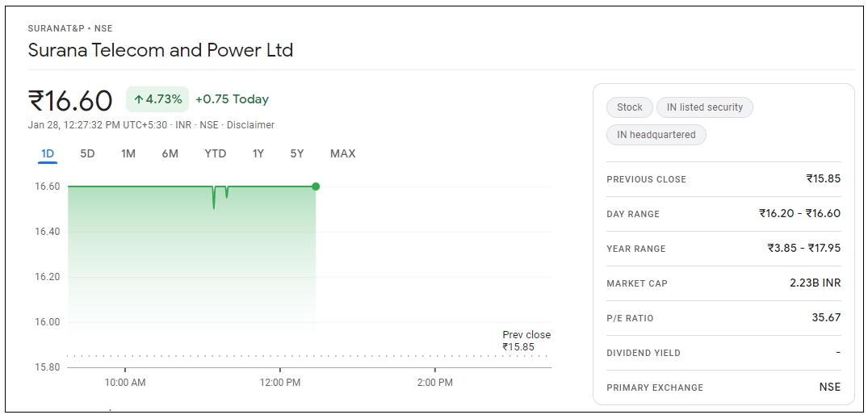Viewport: 868px width, 419px height.
Task: Click the 16.20 y-axis label
Action: pos(47,277)
